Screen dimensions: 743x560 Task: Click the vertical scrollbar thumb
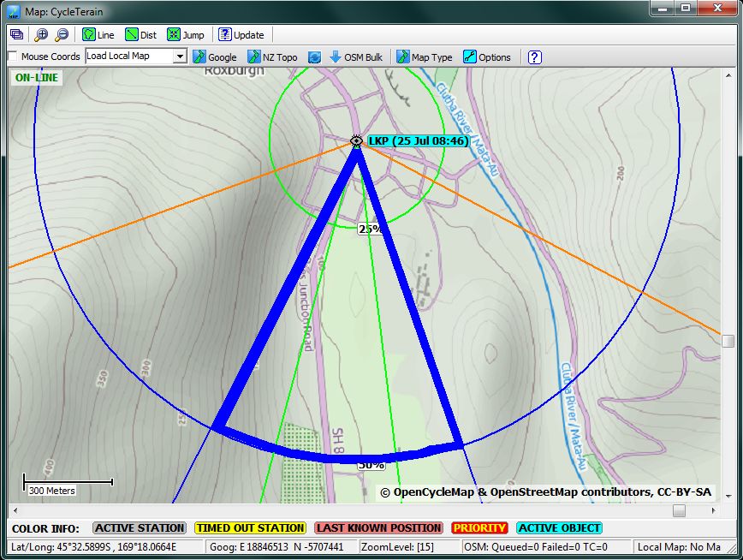pos(728,341)
